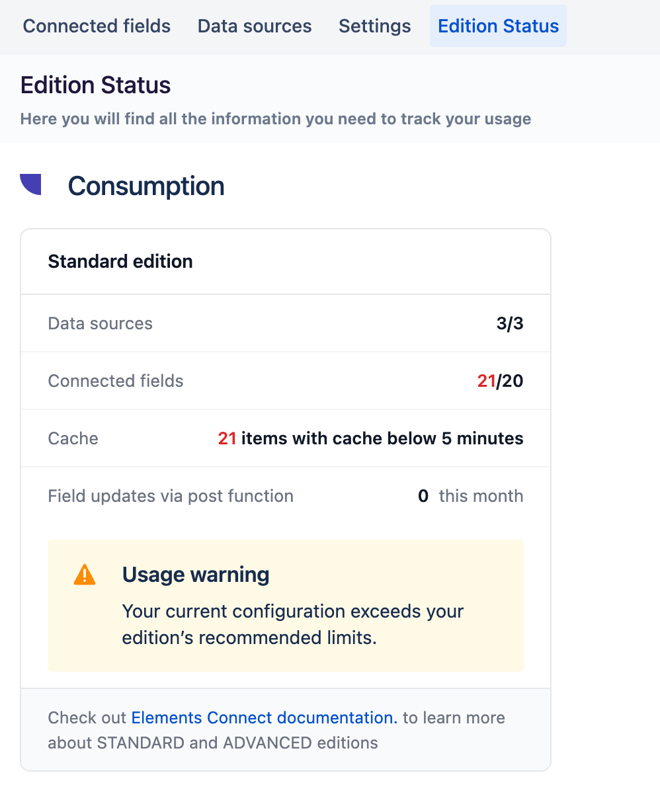This screenshot has width=660, height=812.
Task: Click the exceeds recommended limits warning message
Action: (x=292, y=624)
